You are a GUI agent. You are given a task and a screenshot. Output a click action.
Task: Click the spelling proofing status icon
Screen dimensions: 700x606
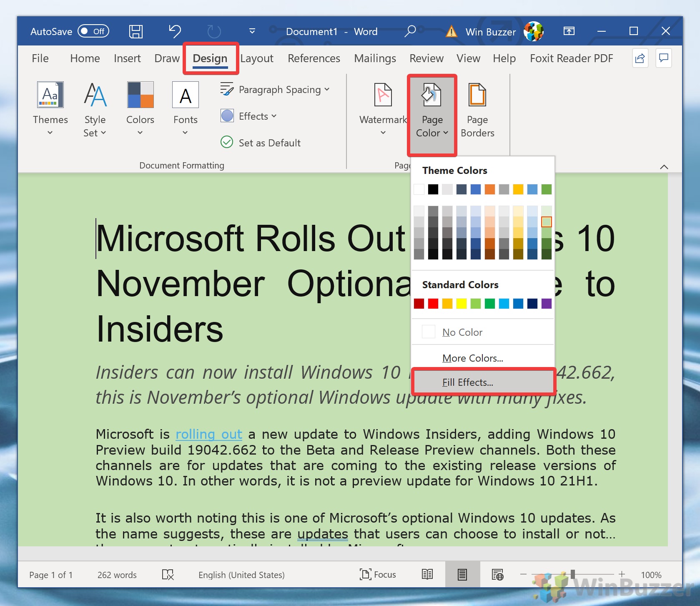point(168,575)
